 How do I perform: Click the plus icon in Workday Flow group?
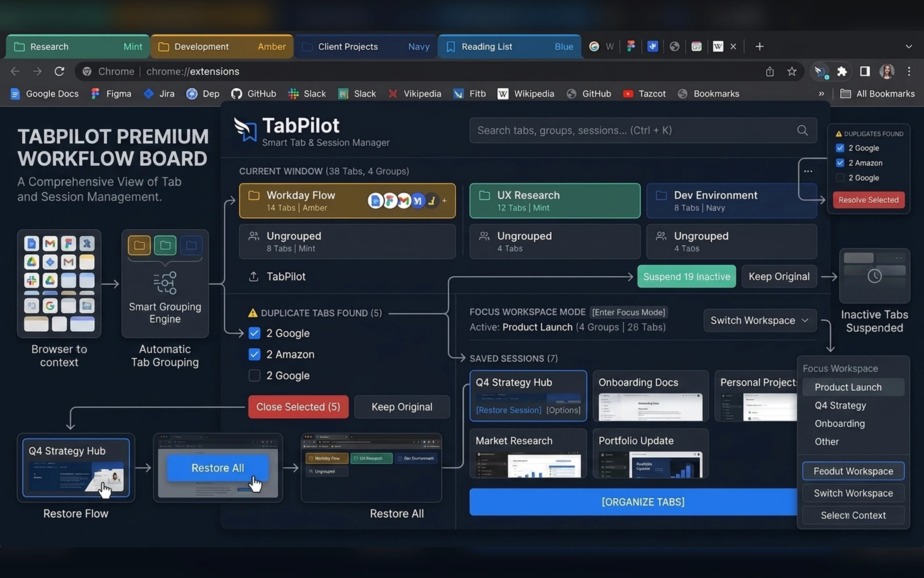(x=444, y=201)
